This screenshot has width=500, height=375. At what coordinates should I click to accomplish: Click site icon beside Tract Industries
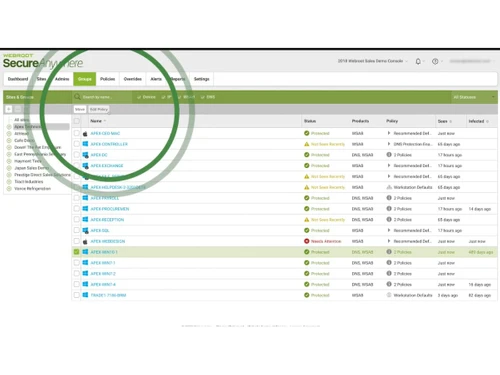pos(9,182)
